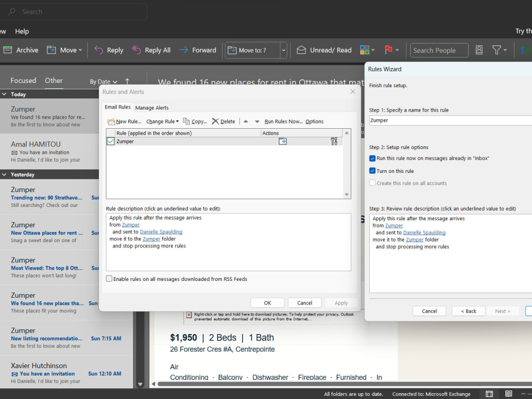Enable rules on messages downloaded from RSS Feeds
Screen dimensions: 532x399
[x=109, y=278]
